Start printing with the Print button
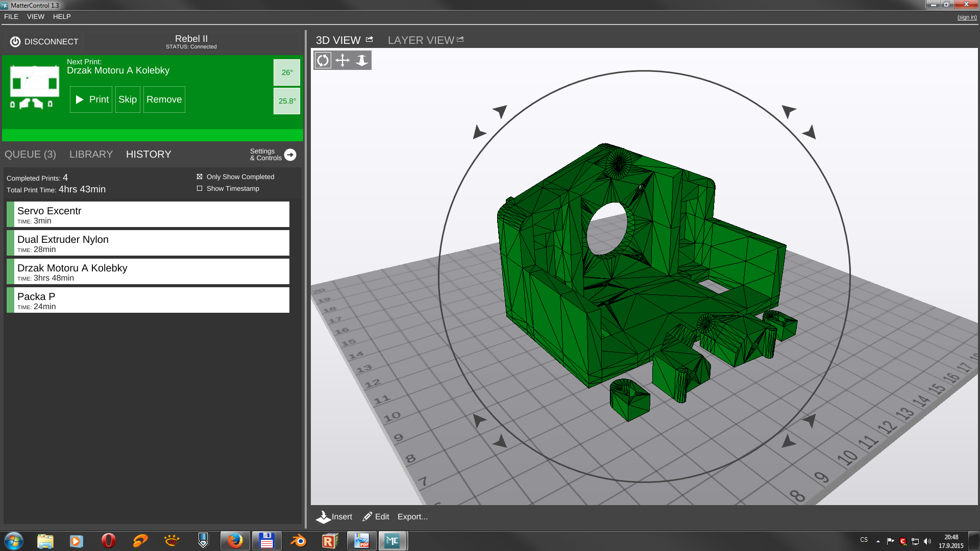The height and width of the screenshot is (551, 980). point(91,99)
